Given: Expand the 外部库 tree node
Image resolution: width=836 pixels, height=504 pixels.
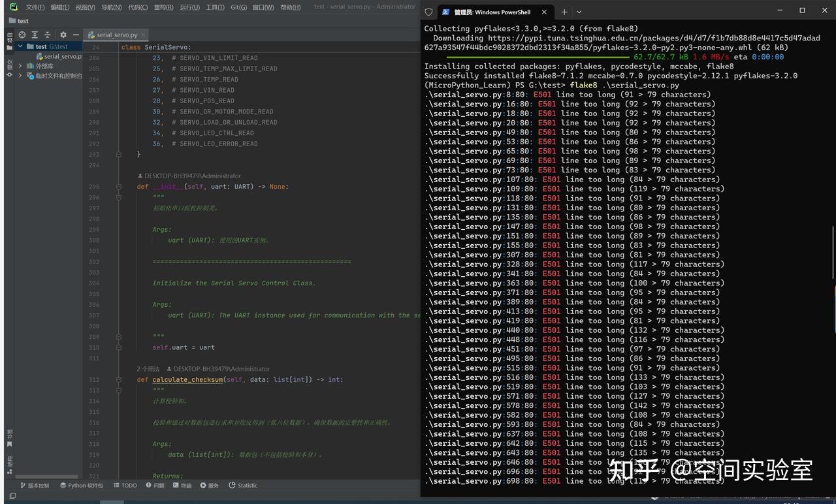Looking at the screenshot, I should click(x=20, y=66).
